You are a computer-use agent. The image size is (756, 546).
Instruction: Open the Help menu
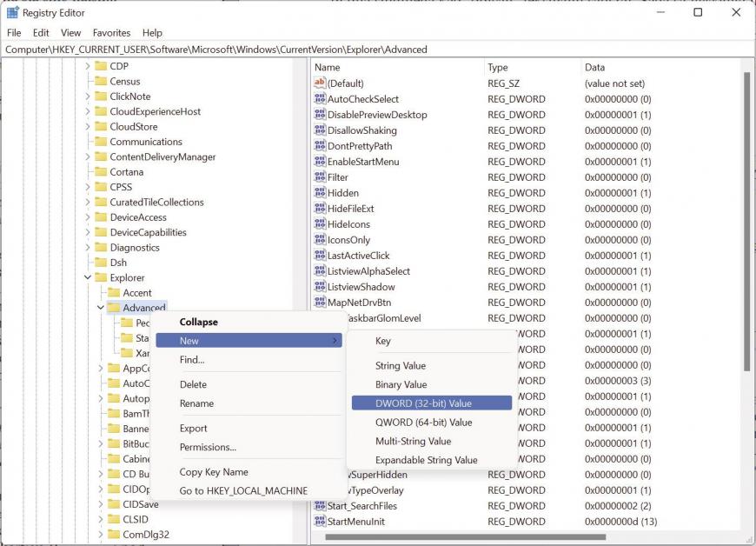pos(152,33)
